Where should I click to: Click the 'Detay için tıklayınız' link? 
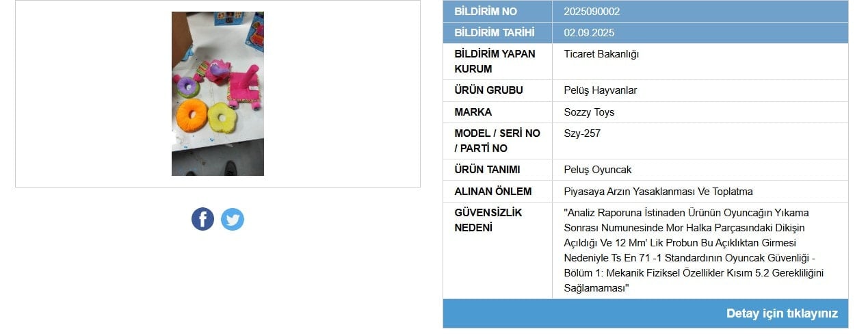pos(782,313)
